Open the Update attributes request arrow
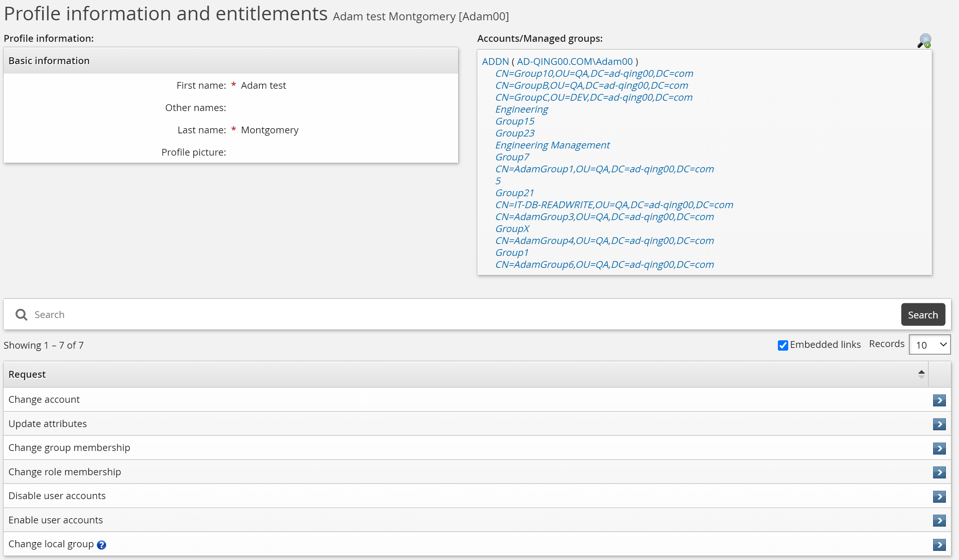Image resolution: width=959 pixels, height=560 pixels. 939,424
